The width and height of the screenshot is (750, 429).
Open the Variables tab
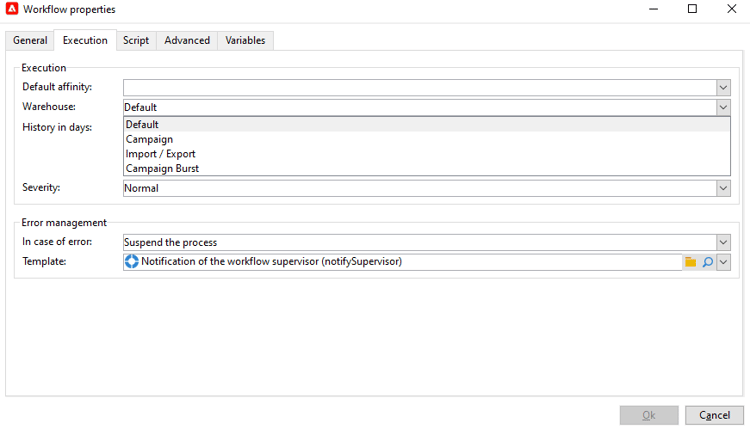point(245,41)
